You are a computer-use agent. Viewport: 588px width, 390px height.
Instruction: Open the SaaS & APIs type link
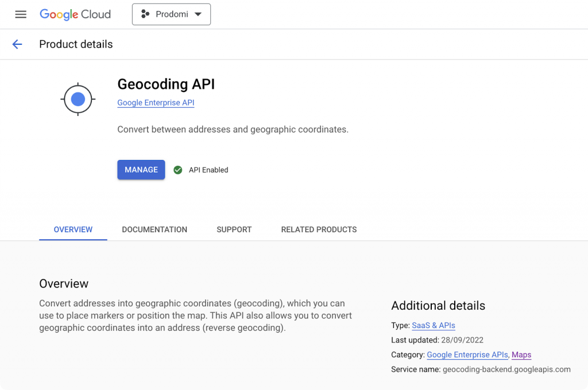(434, 326)
